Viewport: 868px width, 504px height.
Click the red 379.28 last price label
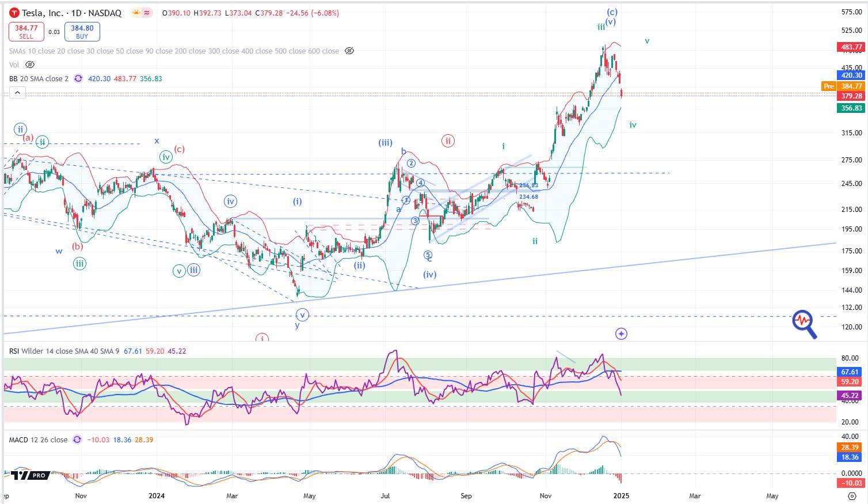click(x=851, y=96)
